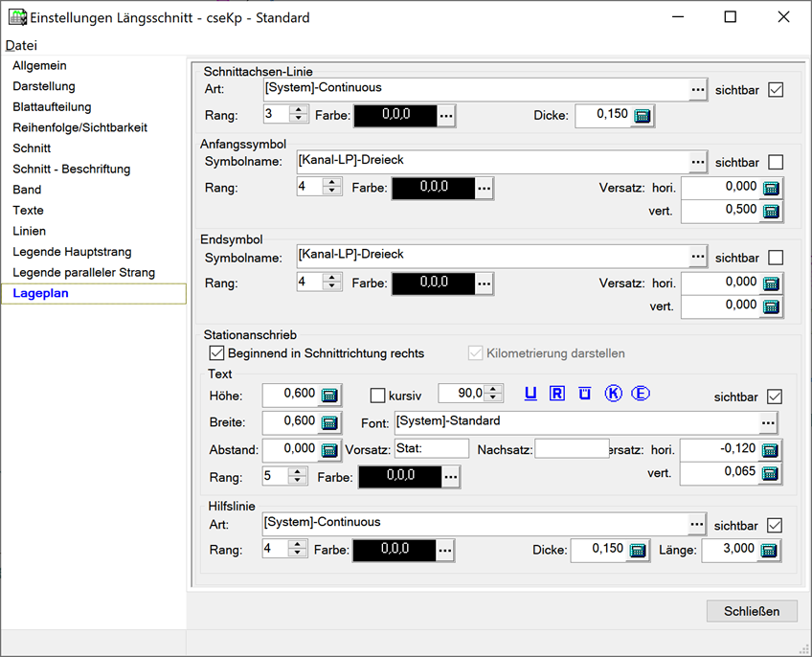The image size is (812, 657).
Task: Click the Schließen button
Action: pos(752,611)
